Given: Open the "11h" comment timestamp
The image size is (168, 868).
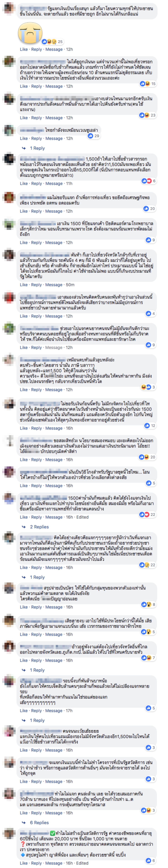Looking at the screenshot, I should point(69,184).
